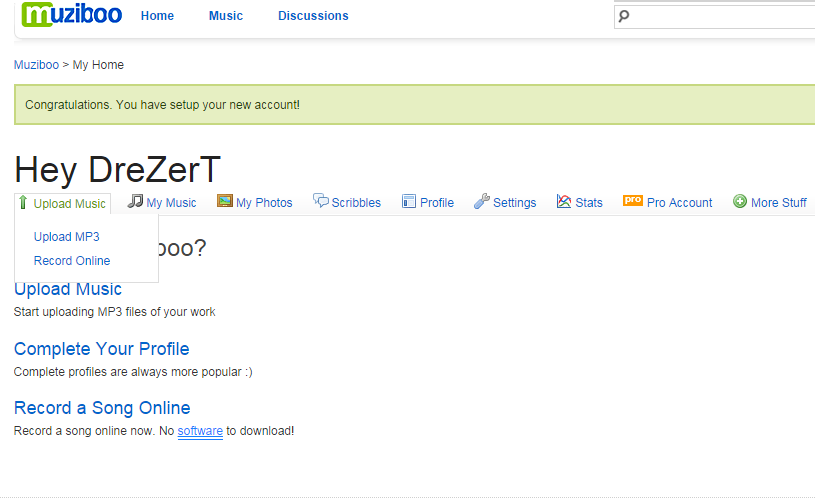Viewport: 815px width, 498px height.
Task: Click the picture icon beside My Photos
Action: point(225,201)
